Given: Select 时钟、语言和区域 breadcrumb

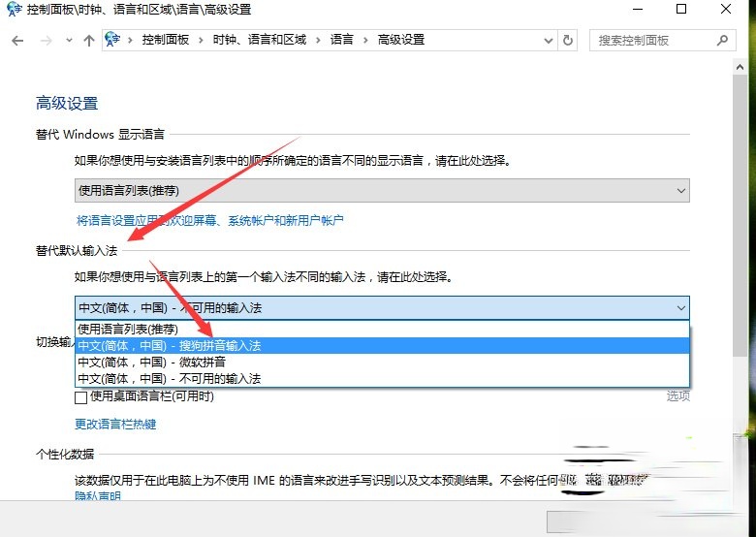Looking at the screenshot, I should point(260,40).
